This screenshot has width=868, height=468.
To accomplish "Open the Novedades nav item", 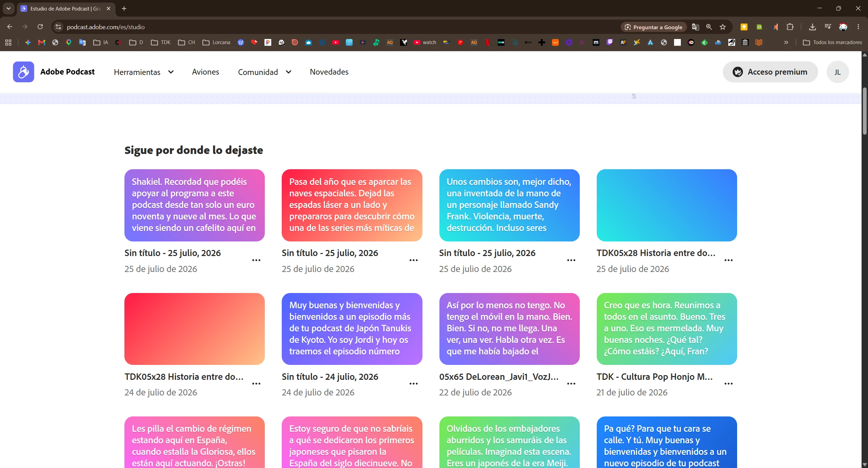I will pos(329,72).
